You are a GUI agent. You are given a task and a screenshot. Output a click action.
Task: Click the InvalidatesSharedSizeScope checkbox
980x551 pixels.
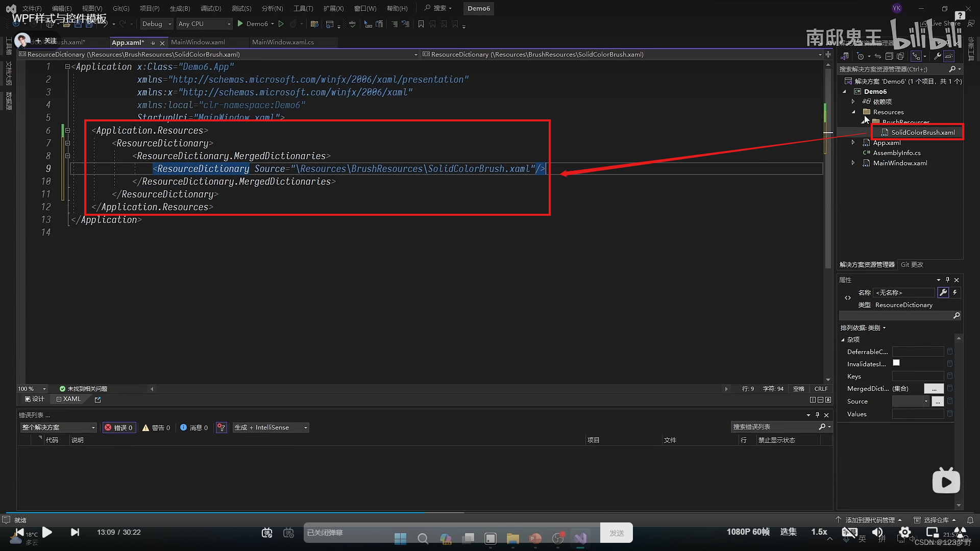(x=896, y=363)
